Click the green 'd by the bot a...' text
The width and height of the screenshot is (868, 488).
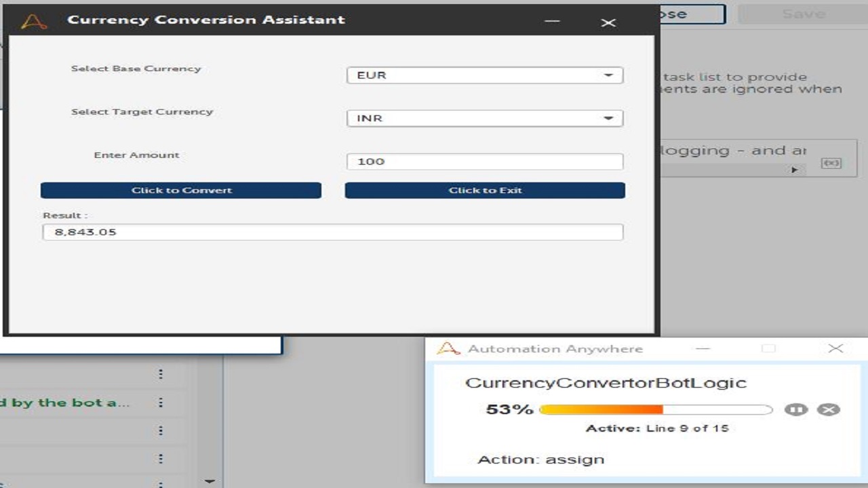click(x=65, y=403)
